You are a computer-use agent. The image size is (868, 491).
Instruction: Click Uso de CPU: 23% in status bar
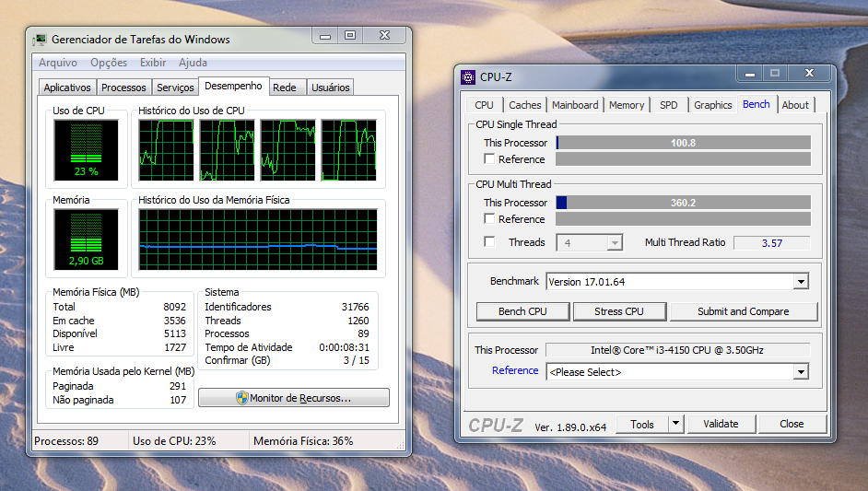coord(174,441)
